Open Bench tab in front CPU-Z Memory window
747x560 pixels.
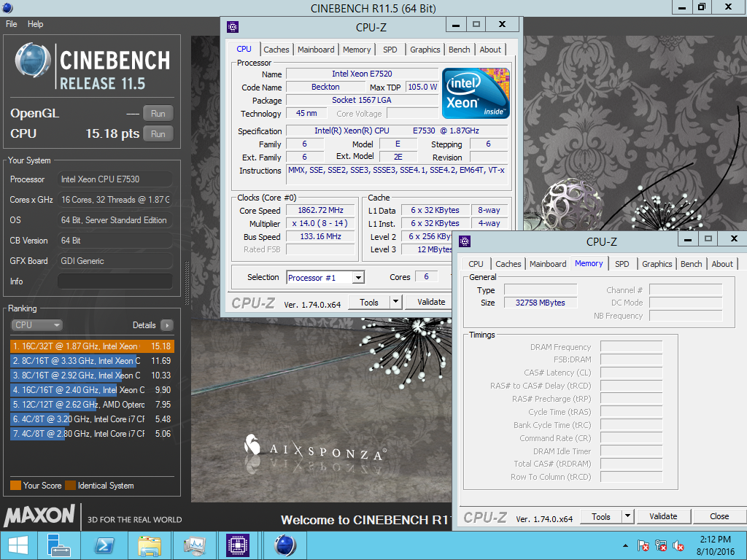point(692,264)
